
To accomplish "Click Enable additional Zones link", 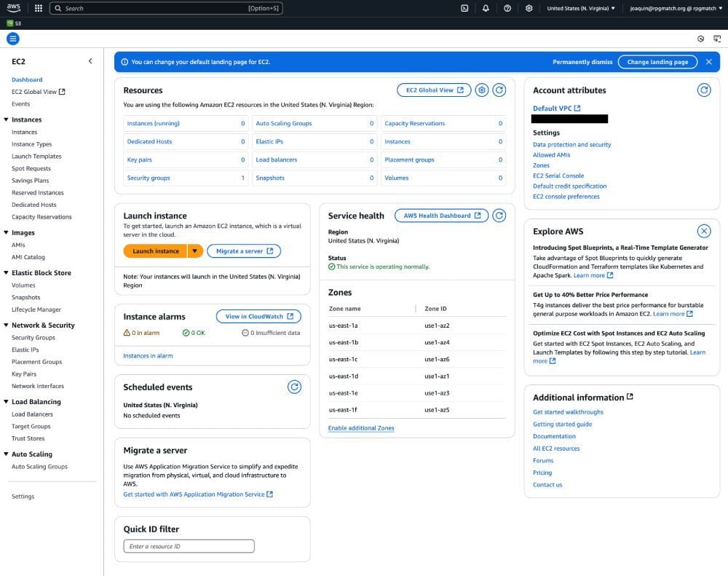I will (361, 428).
